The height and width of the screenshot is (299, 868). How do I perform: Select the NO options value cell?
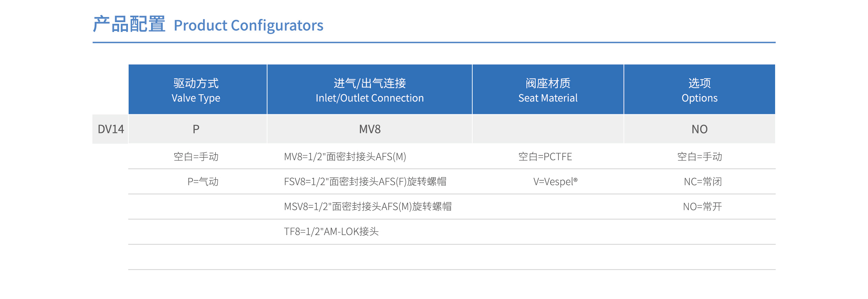tap(700, 129)
